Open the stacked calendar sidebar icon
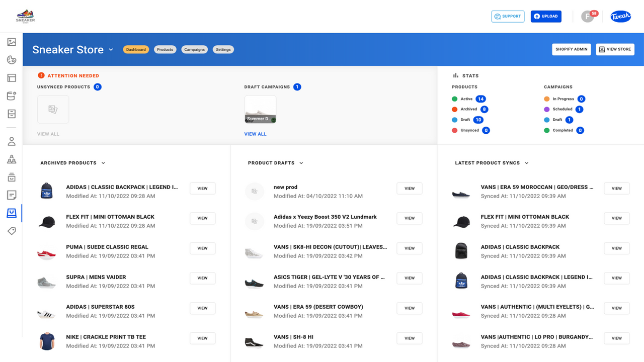This screenshot has width=644, height=362. [x=12, y=177]
